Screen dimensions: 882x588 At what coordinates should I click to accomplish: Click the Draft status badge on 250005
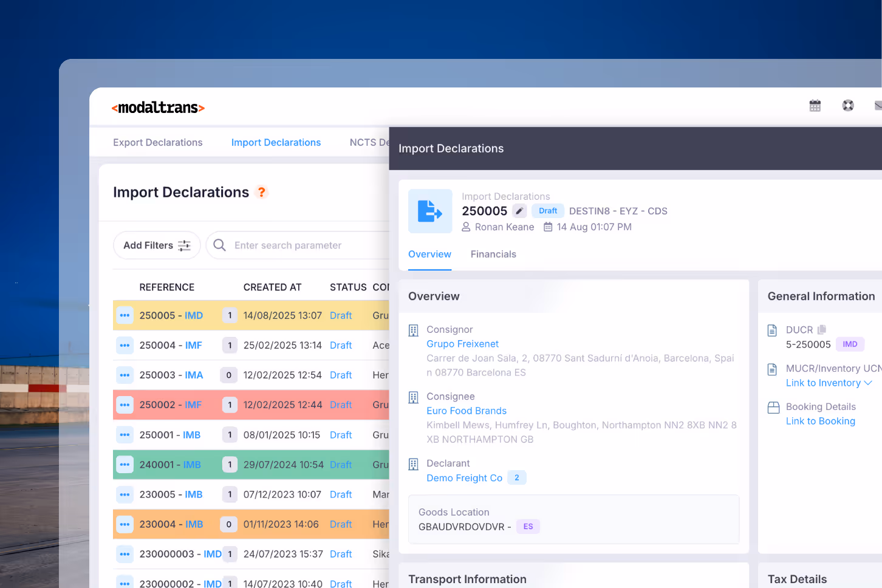coord(548,211)
